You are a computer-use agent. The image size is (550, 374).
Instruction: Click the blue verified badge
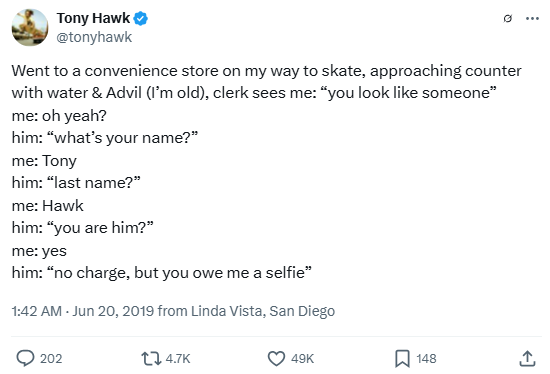[x=141, y=18]
